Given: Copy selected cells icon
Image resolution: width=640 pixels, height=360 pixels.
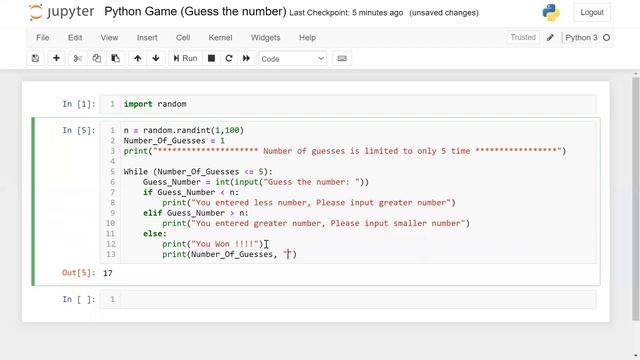Looking at the screenshot, I should click(x=96, y=58).
